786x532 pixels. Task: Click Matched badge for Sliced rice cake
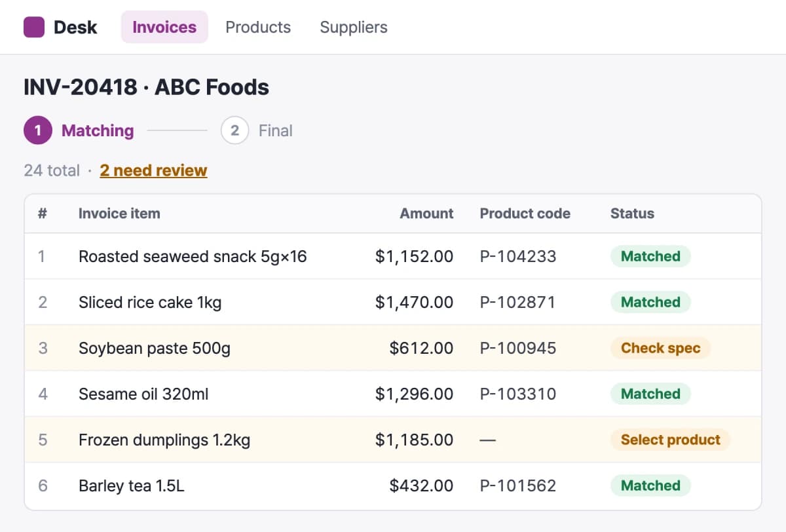pyautogui.click(x=650, y=302)
